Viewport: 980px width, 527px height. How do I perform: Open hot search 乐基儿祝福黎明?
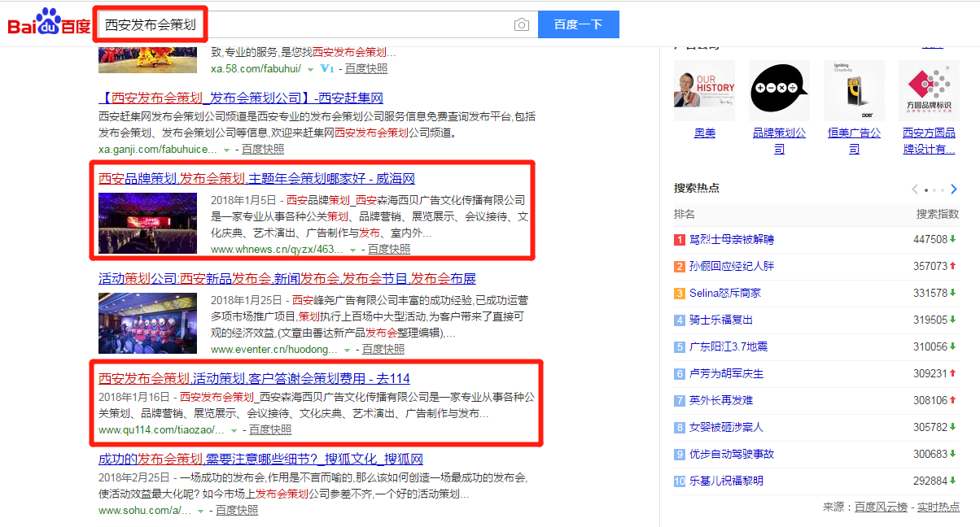726,481
